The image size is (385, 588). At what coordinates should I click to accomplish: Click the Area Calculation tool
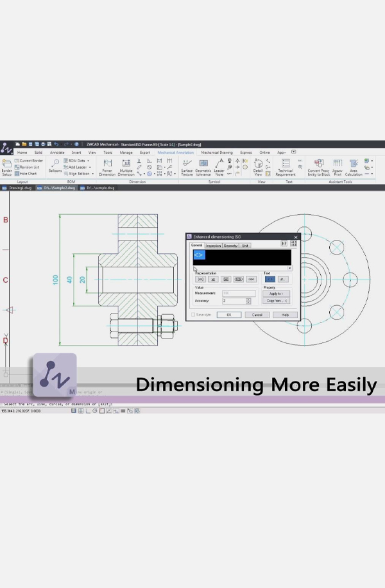click(x=354, y=167)
